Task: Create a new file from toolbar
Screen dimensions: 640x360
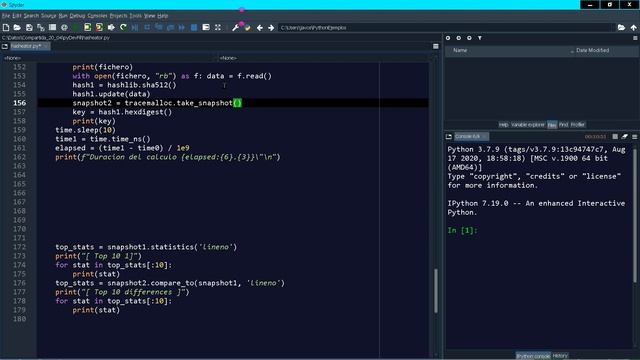Action: click(6, 27)
